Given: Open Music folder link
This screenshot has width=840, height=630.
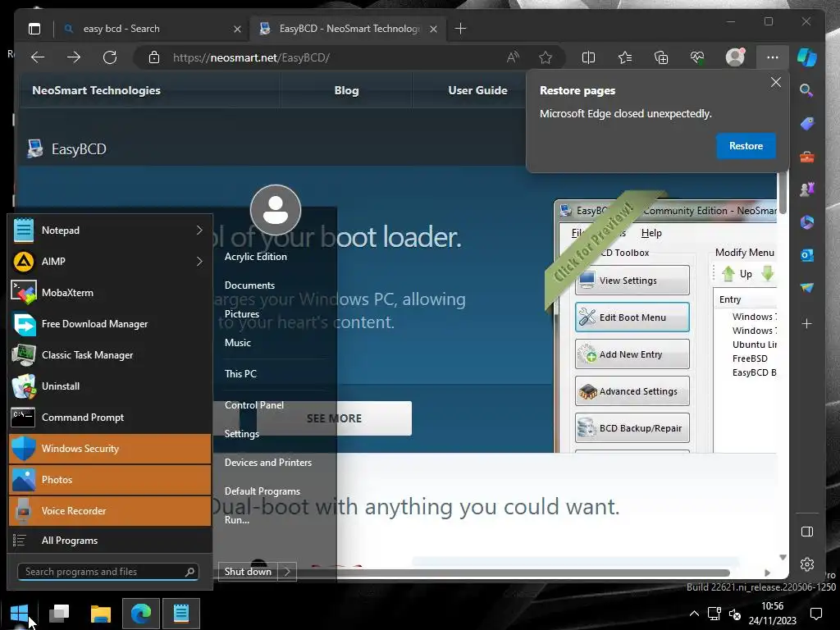Looking at the screenshot, I should click(237, 342).
